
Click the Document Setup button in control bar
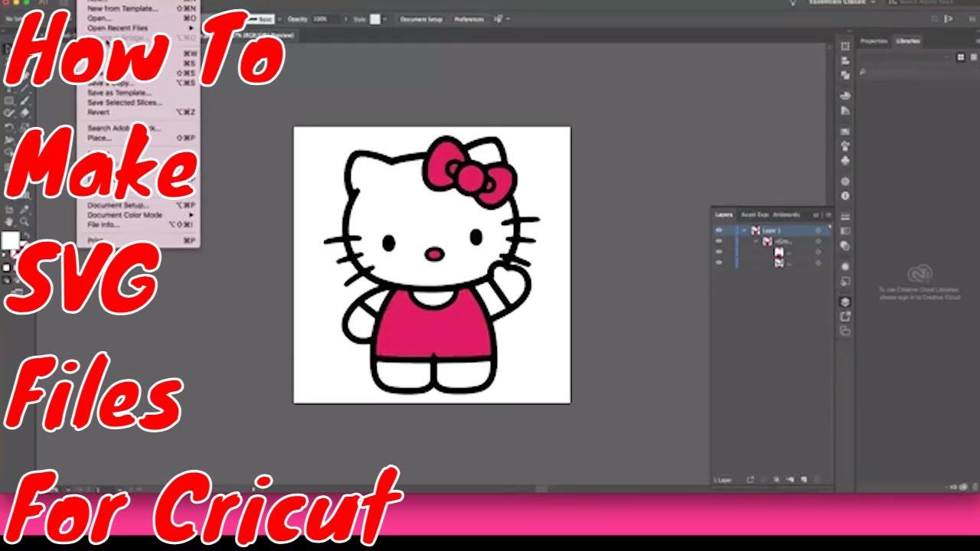pos(421,19)
